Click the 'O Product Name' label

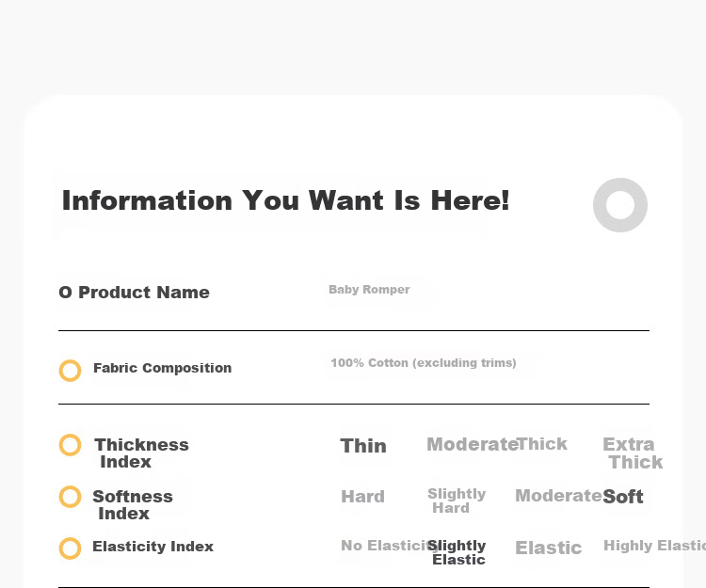pyautogui.click(x=135, y=293)
